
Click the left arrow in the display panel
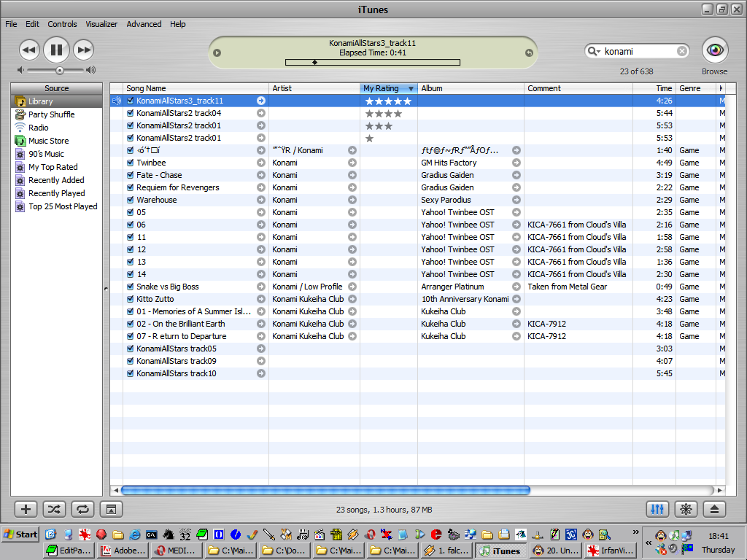click(217, 52)
